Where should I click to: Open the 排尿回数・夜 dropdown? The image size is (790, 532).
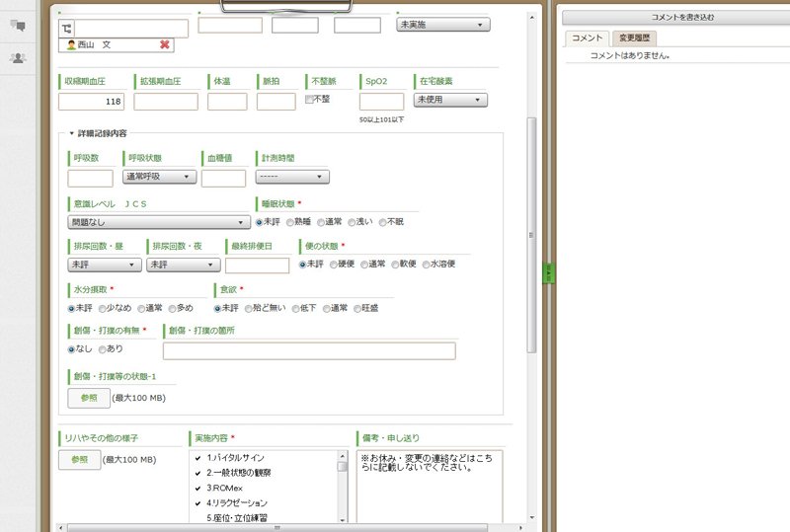click(184, 265)
